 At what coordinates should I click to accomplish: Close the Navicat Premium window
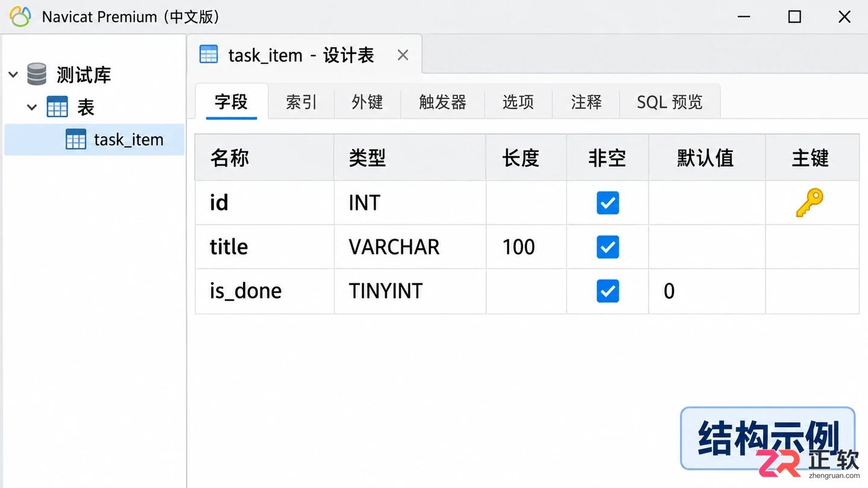click(844, 17)
